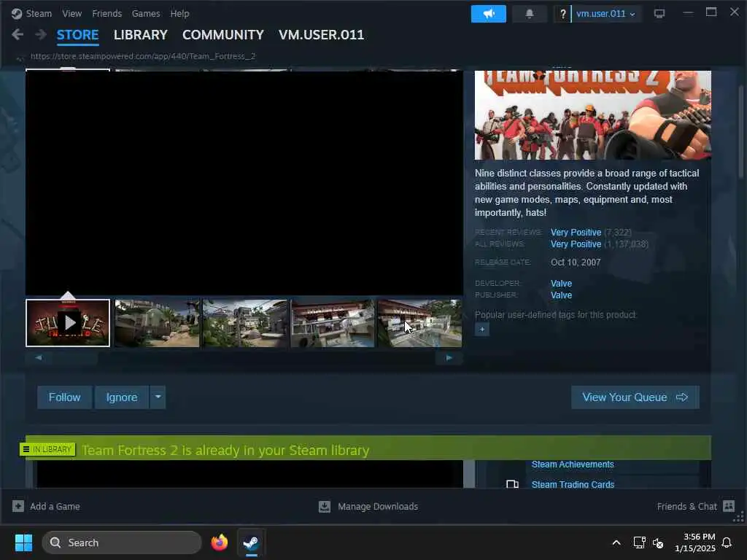Open the notifications bell
747x560 pixels.
(530, 14)
